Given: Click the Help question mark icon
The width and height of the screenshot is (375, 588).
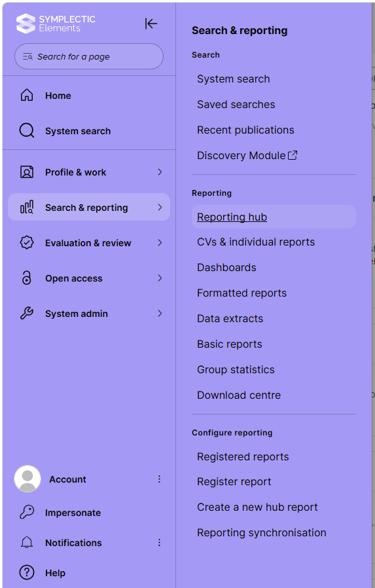Looking at the screenshot, I should (27, 573).
